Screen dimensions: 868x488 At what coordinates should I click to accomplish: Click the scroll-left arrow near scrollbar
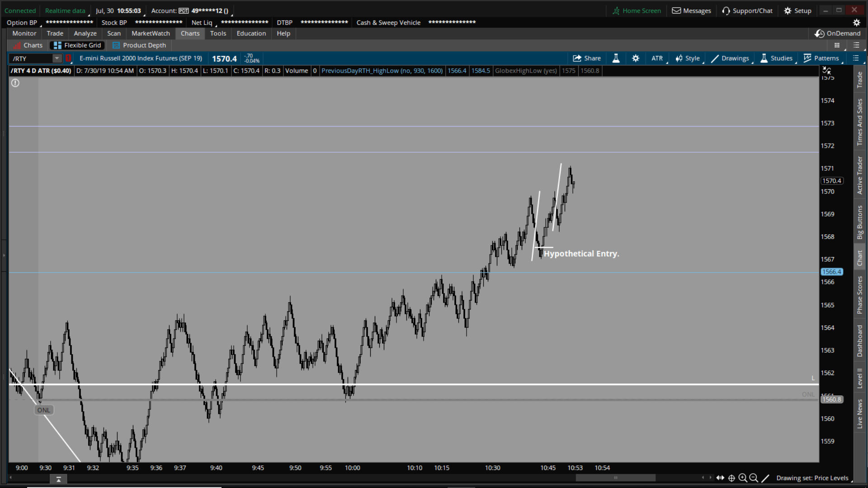[x=703, y=478]
